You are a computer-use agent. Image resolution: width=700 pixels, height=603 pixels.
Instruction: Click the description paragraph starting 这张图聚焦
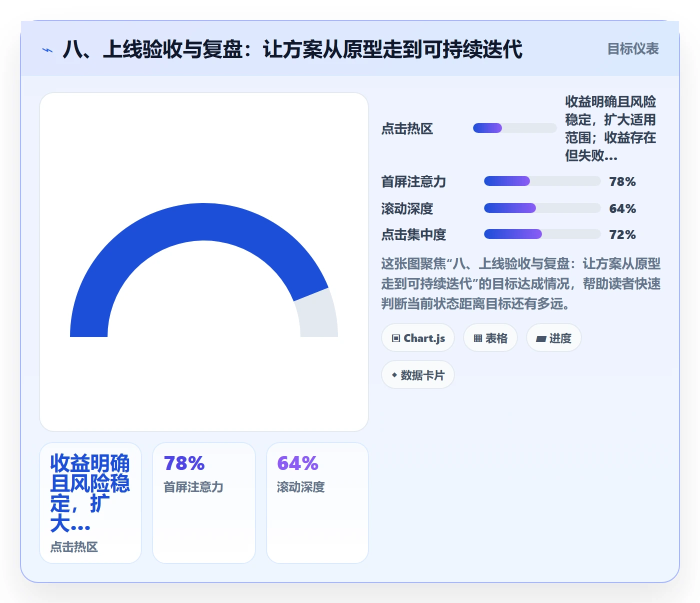point(520,283)
